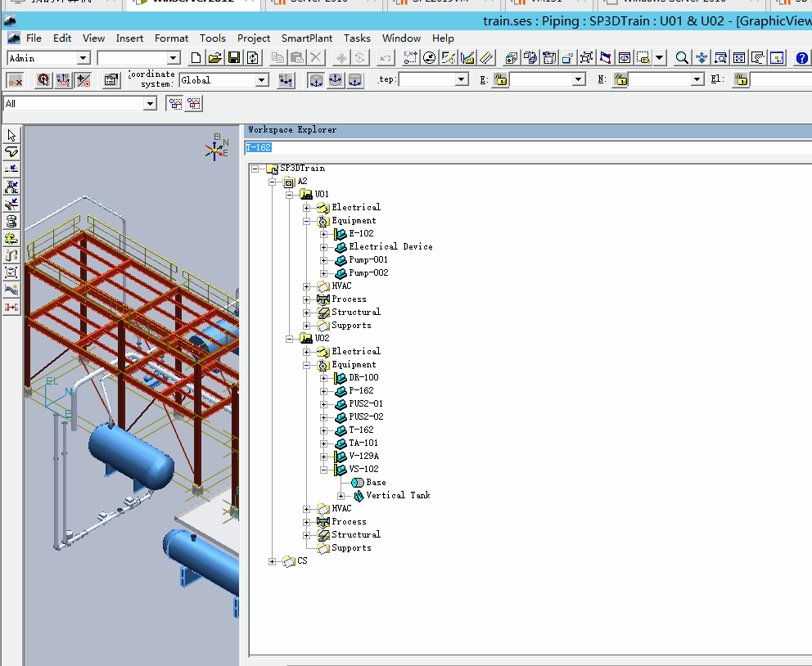Click the Pan view arrows icon
812x666 pixels.
coord(701,58)
